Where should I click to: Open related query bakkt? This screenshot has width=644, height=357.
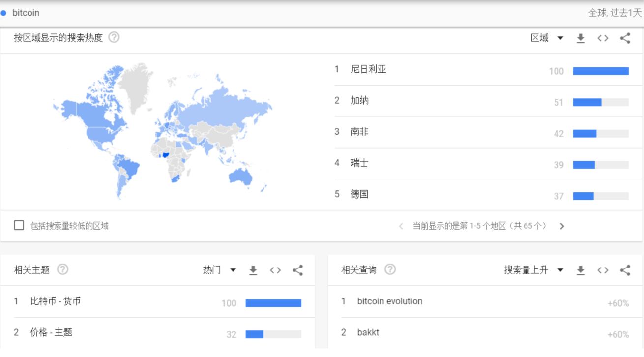(x=368, y=333)
